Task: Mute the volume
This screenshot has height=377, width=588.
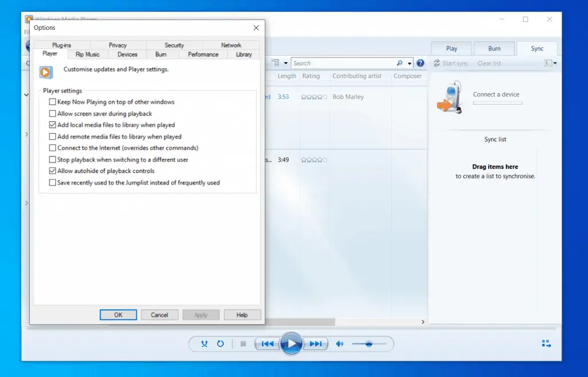Action: pyautogui.click(x=339, y=344)
